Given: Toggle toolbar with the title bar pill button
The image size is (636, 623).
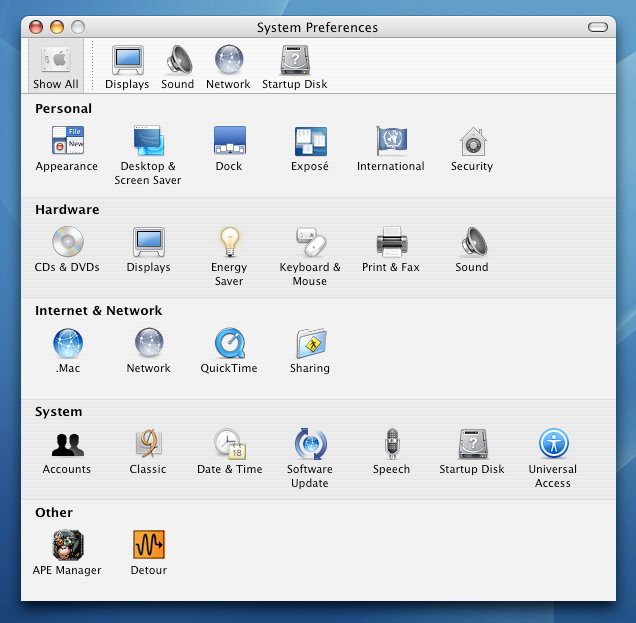Looking at the screenshot, I should coord(598,27).
